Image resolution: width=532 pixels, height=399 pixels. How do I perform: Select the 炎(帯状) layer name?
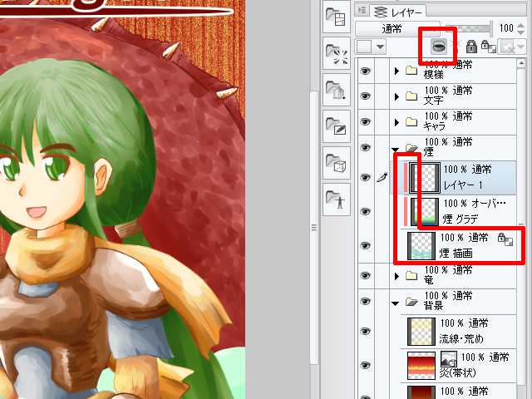point(458,373)
